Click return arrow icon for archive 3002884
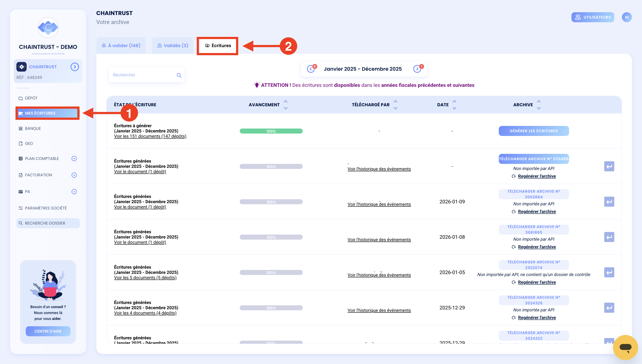Screen dimensions: 642x364 pyautogui.click(x=609, y=202)
